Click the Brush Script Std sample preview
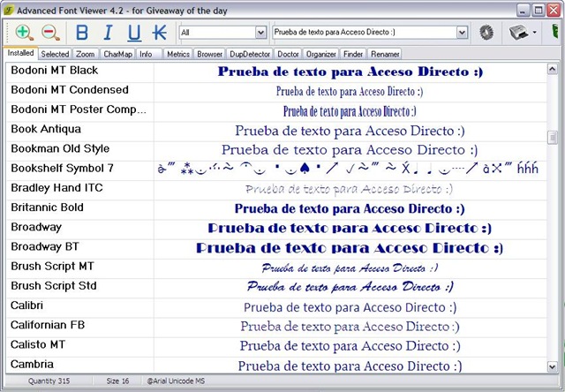Screen dimensions: 565x392 [x=350, y=287]
